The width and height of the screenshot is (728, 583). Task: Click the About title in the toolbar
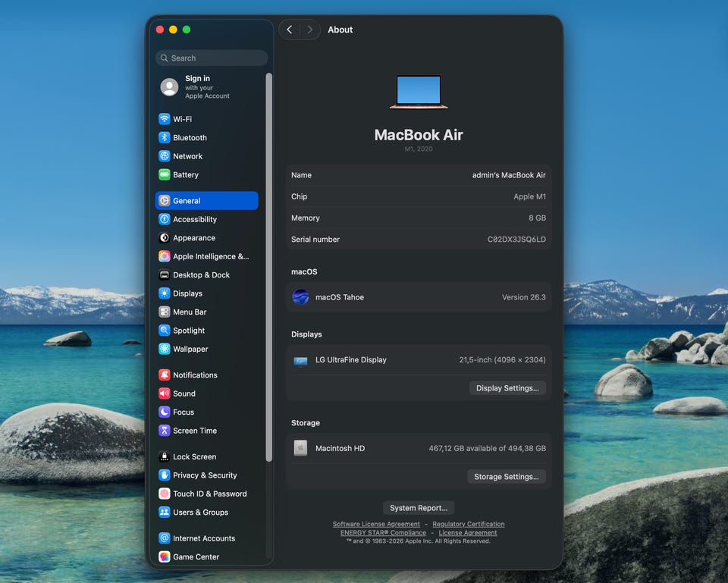click(340, 30)
